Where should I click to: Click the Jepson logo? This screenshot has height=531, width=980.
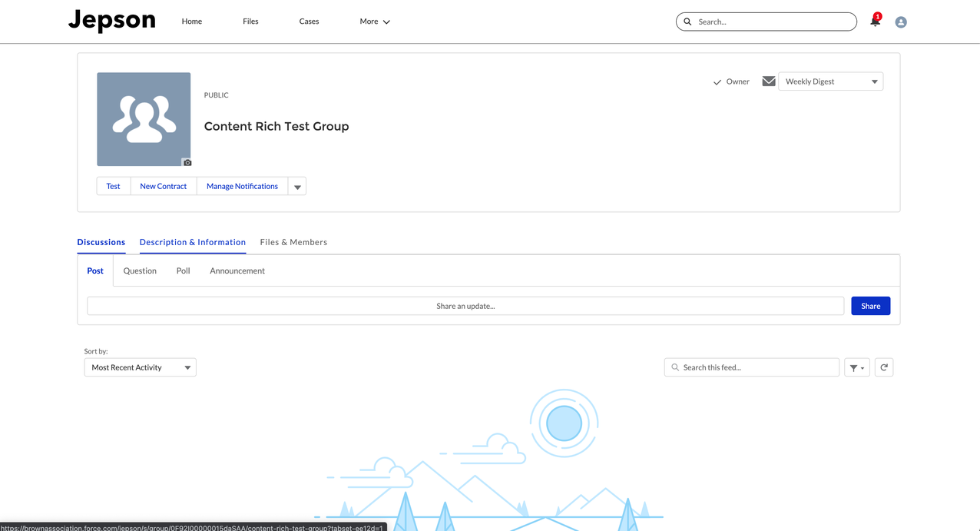click(x=112, y=21)
